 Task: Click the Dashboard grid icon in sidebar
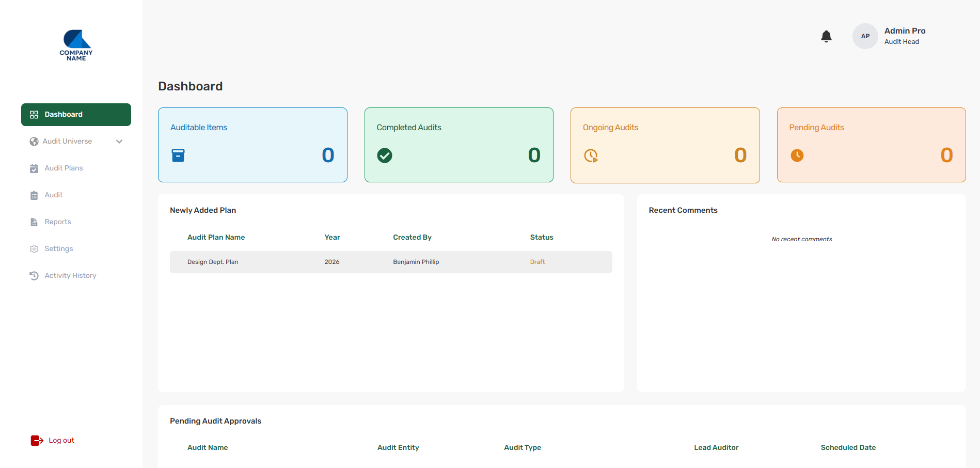pyautogui.click(x=34, y=115)
